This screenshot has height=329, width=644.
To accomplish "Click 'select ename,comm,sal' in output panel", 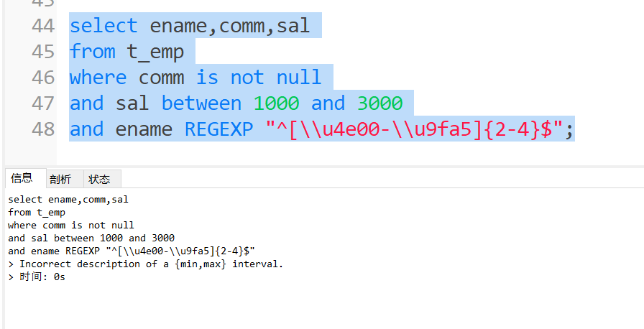I will (x=68, y=200).
